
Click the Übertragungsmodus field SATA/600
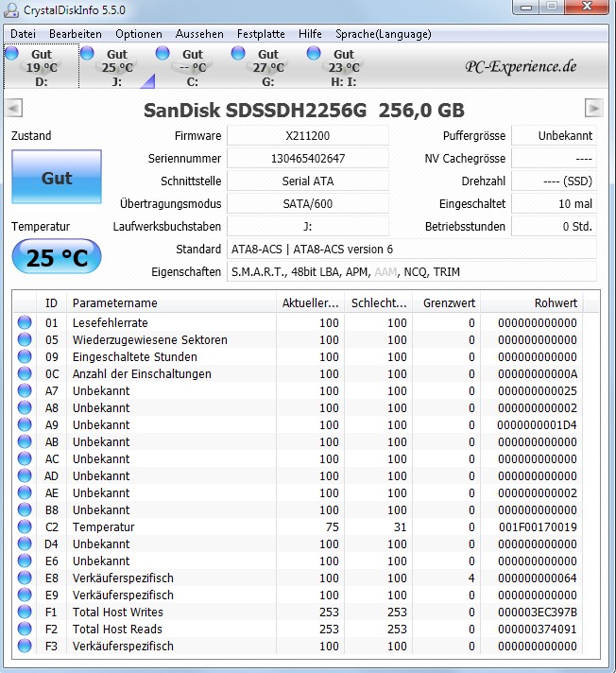(x=308, y=204)
